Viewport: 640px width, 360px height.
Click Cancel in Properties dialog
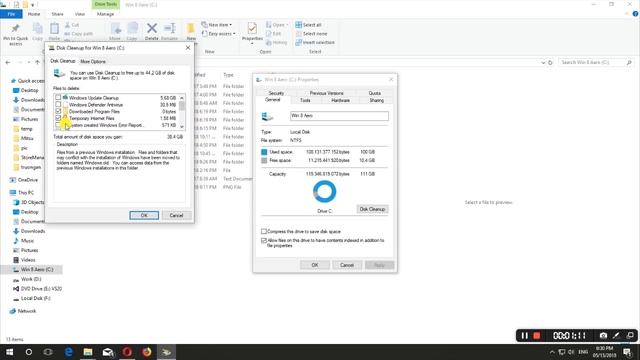(x=347, y=265)
